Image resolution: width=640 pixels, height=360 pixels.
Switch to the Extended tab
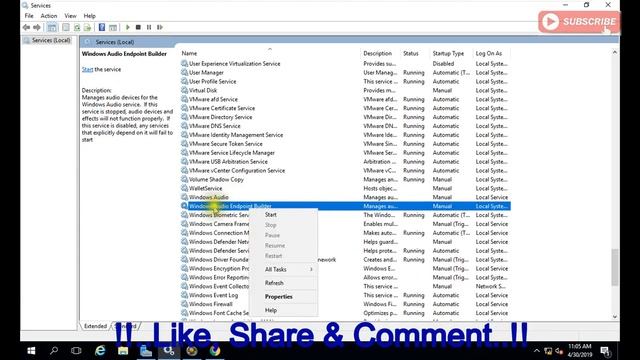[95, 326]
